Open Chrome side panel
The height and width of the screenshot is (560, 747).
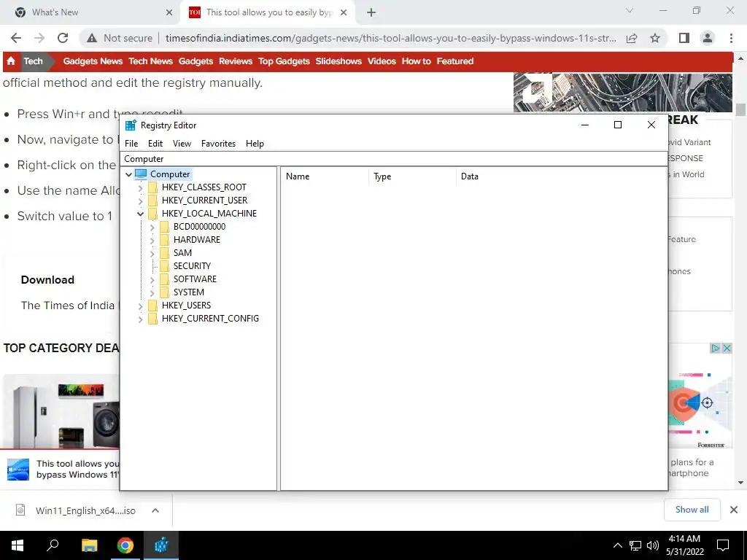tap(684, 38)
